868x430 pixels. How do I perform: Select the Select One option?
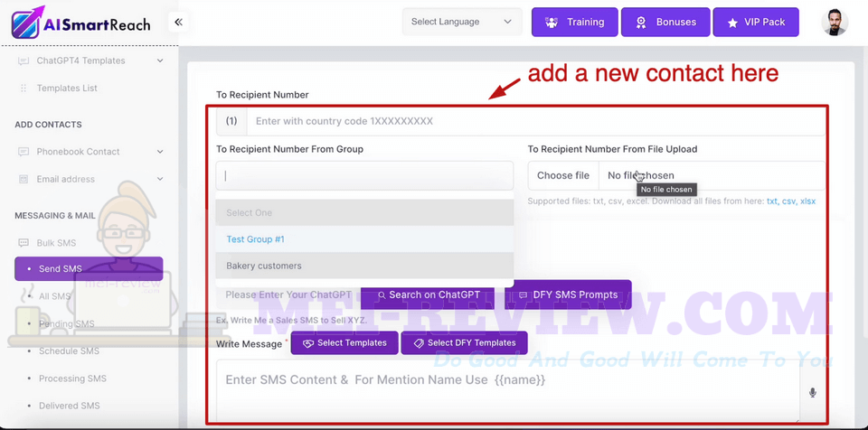[364, 212]
